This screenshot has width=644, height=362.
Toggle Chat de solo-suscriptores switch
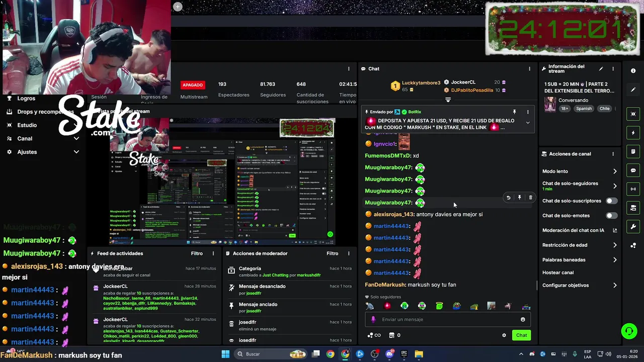(x=611, y=201)
